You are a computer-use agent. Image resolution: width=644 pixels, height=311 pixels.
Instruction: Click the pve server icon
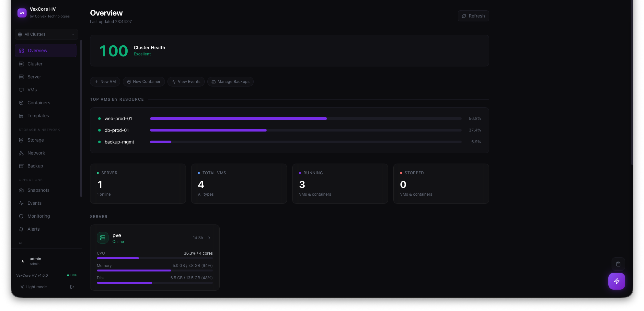pos(103,238)
